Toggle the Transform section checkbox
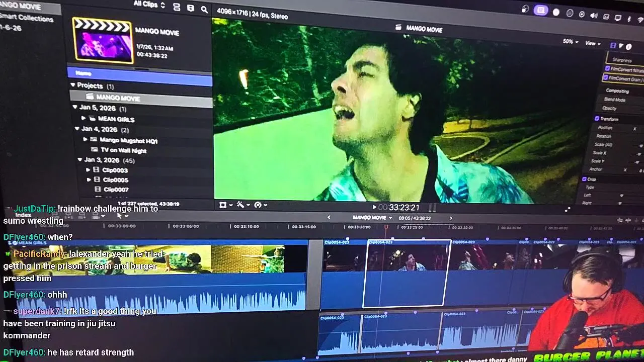The image size is (644, 362). pyautogui.click(x=597, y=119)
